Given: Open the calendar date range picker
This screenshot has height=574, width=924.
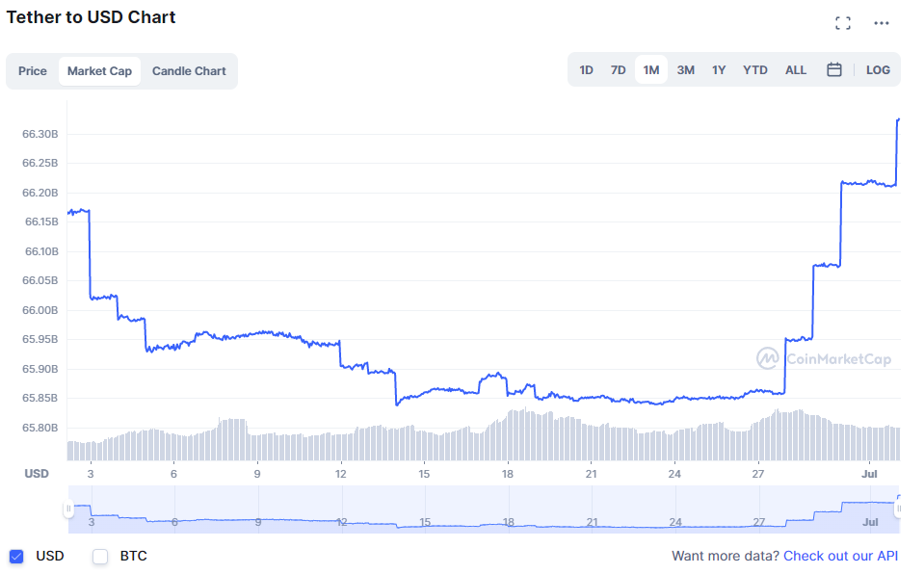Looking at the screenshot, I should click(833, 69).
